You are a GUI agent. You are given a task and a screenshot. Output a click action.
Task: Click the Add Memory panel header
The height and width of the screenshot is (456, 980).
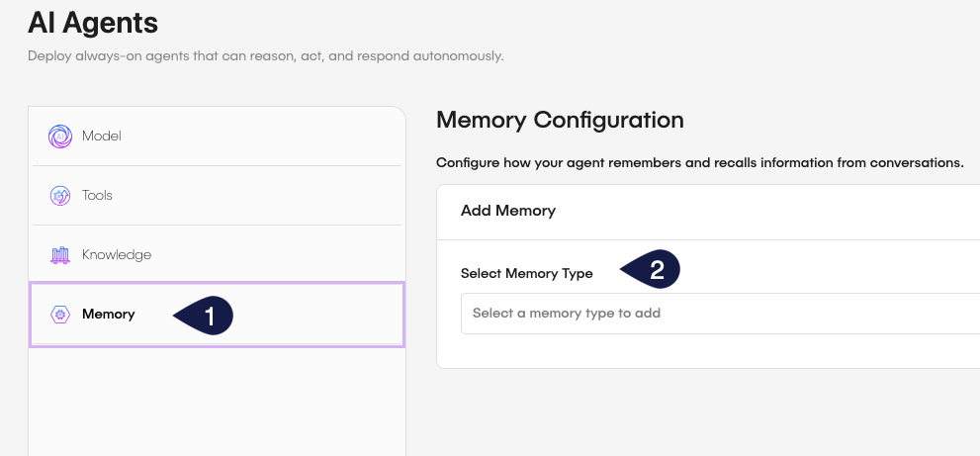tap(508, 211)
